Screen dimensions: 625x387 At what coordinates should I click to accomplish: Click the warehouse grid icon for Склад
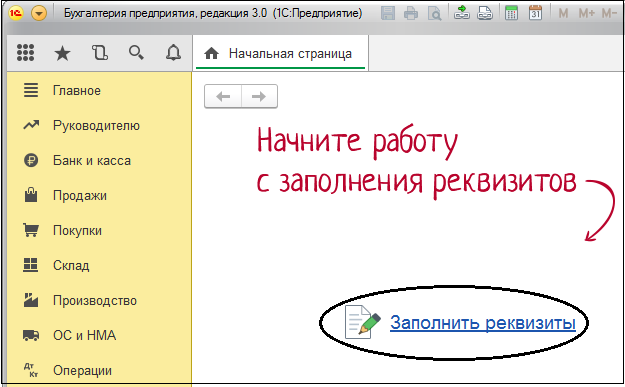click(31, 265)
